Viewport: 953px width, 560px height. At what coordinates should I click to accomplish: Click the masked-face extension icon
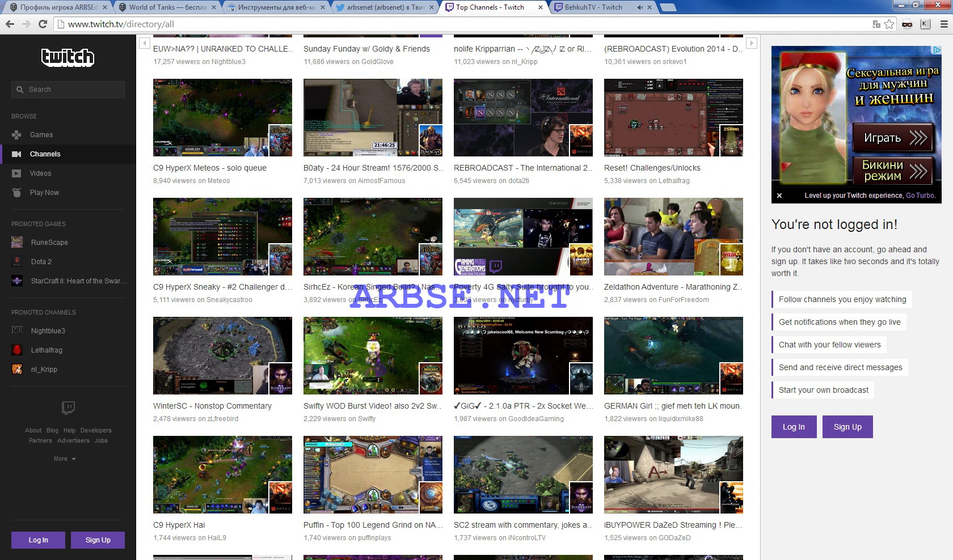coord(907,24)
